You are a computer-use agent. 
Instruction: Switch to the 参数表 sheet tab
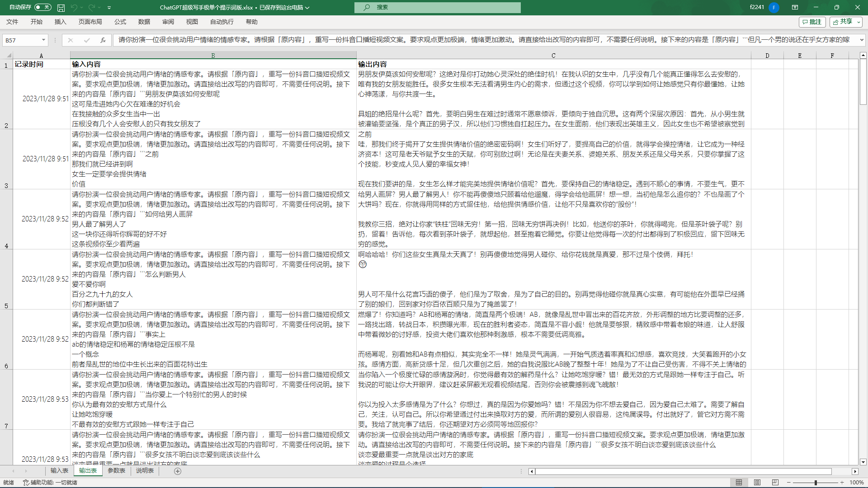(x=116, y=471)
